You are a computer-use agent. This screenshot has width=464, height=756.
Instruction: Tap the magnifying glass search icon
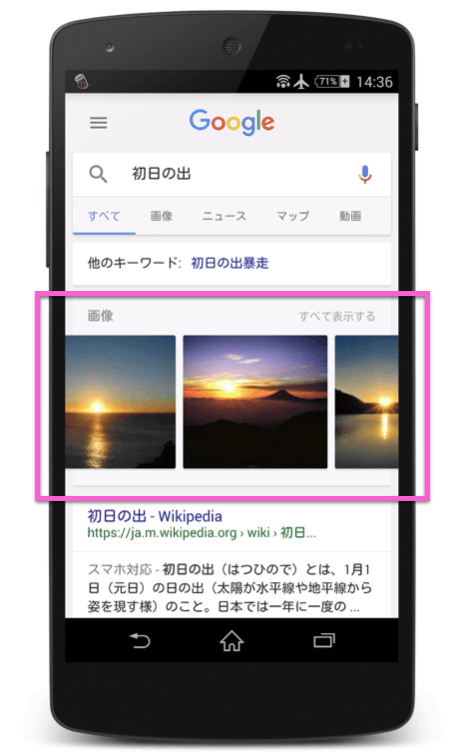click(98, 174)
